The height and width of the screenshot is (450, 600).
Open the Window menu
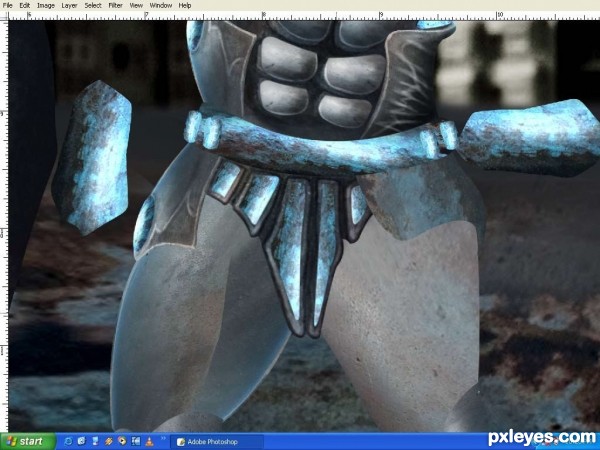[161, 5]
